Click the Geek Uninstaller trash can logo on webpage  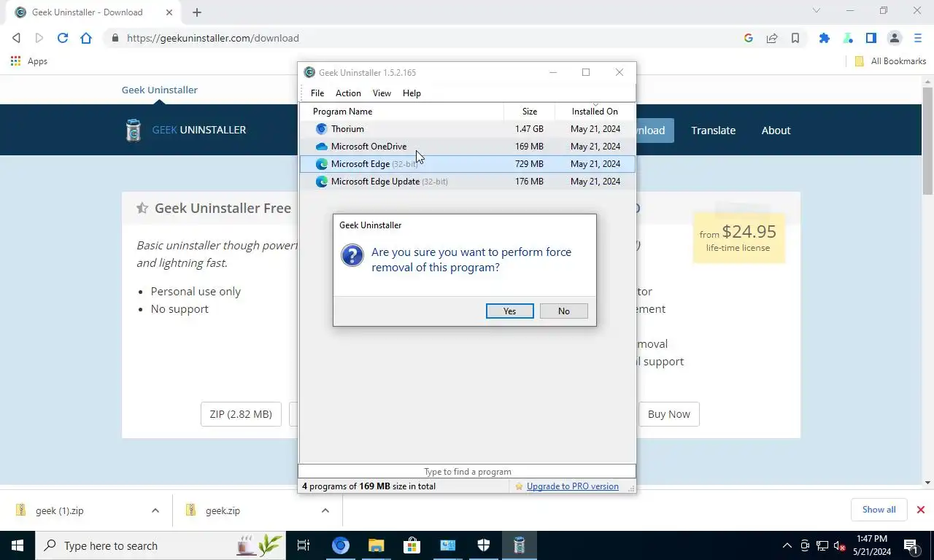click(x=133, y=130)
